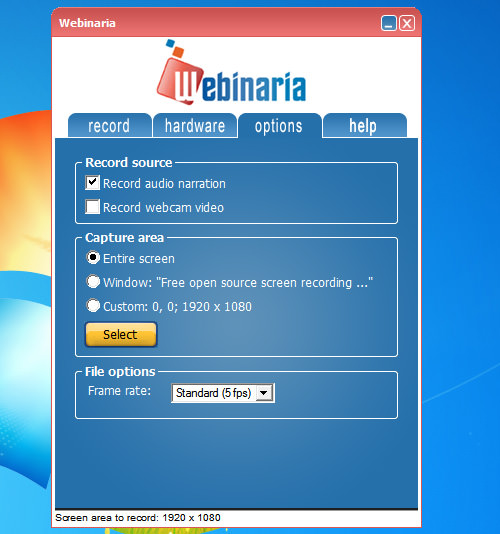500x534 pixels.
Task: Click the Capture area group label
Action: click(125, 238)
